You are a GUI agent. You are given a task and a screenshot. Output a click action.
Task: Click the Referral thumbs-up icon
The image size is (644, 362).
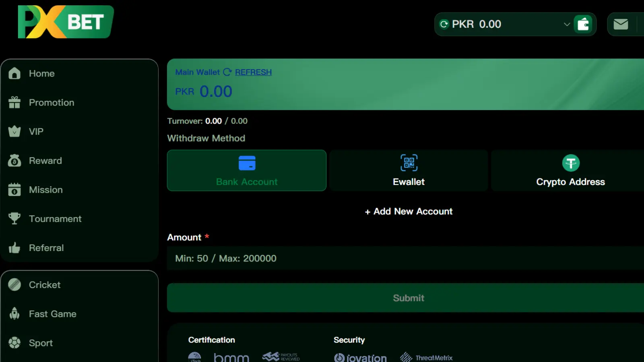tap(14, 248)
